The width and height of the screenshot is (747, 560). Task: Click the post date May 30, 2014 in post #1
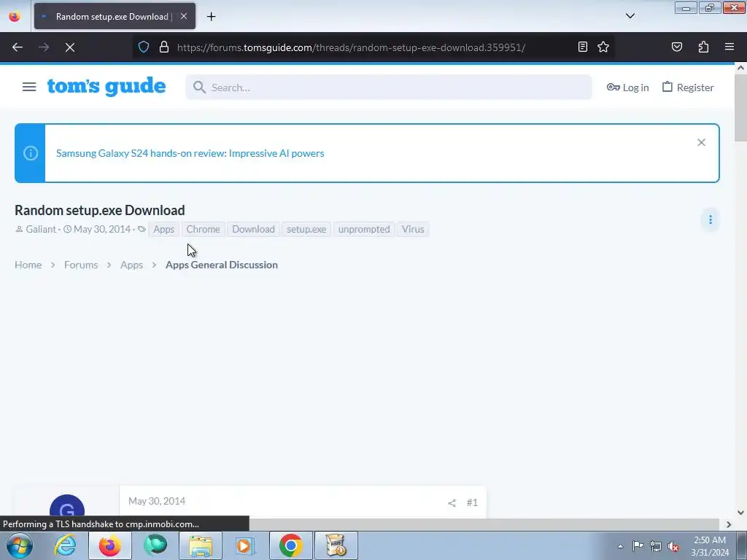click(157, 501)
